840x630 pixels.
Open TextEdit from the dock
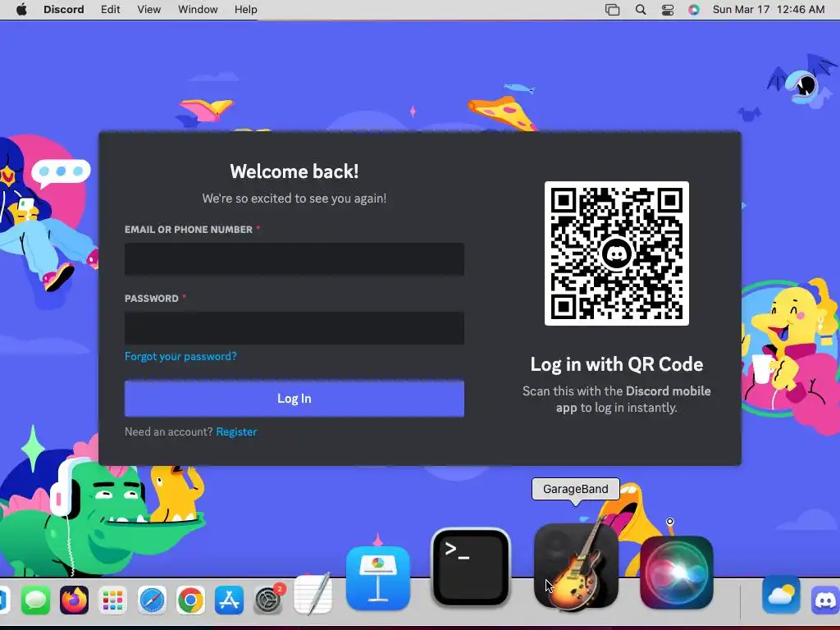point(313,594)
